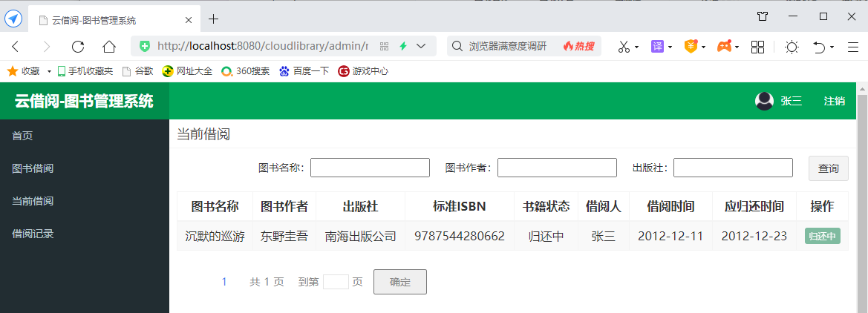Open the 手机收藏夹 bookmark
The image size is (868, 313).
(x=85, y=70)
